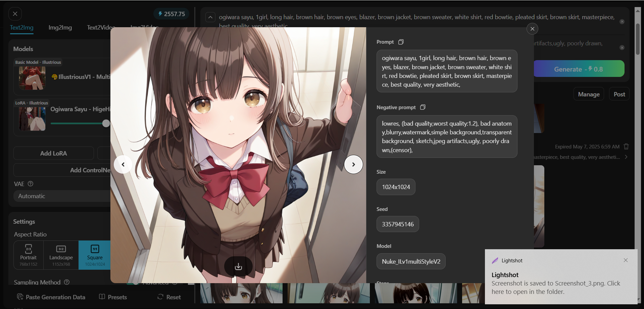Viewport: 644px width, 309px height.
Task: Select the IllustriousV1 model thumbnail
Action: point(32,78)
